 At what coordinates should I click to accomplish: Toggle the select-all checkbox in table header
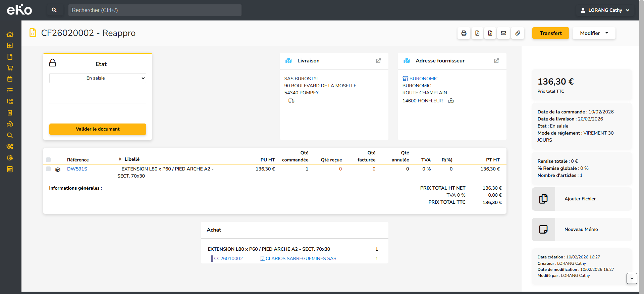click(x=48, y=160)
